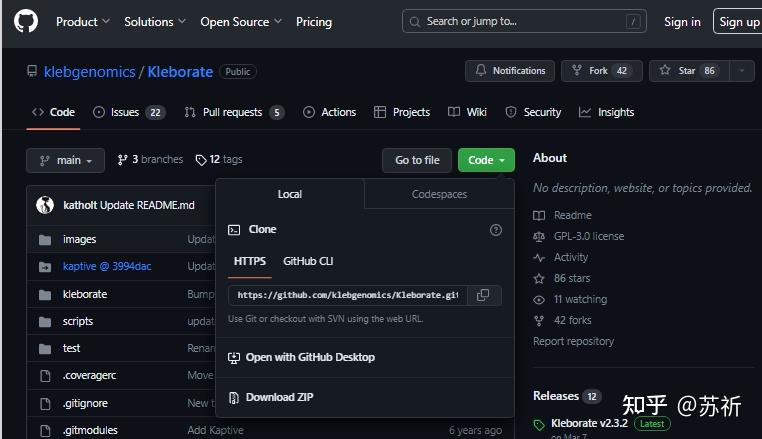Open the Pull requests tab
Image resolution: width=762 pixels, height=439 pixels.
(x=234, y=112)
